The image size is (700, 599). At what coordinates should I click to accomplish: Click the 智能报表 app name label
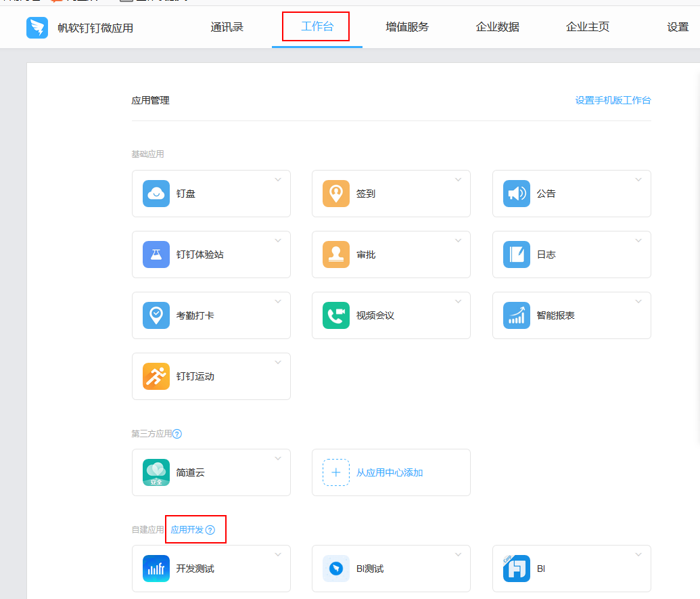pos(555,316)
